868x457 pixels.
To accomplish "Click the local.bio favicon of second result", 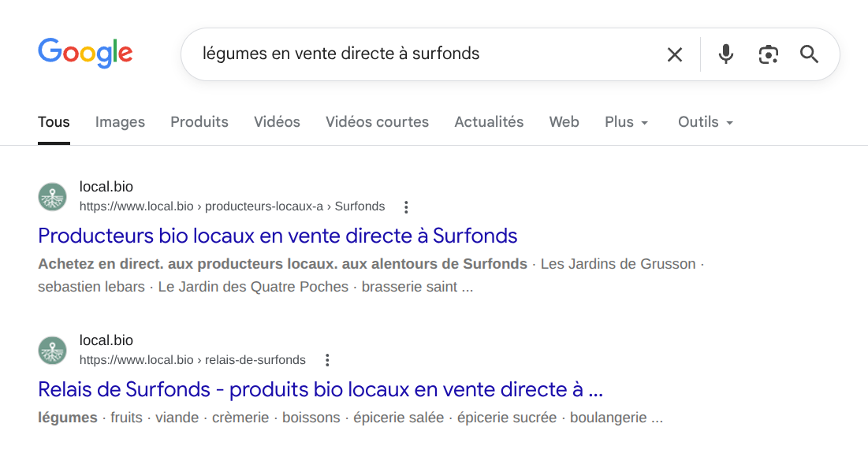I will pyautogui.click(x=53, y=350).
